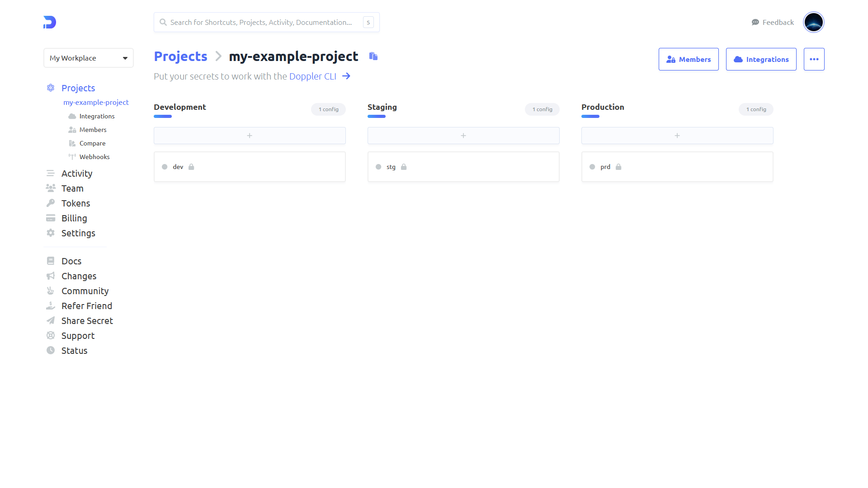The width and height of the screenshot is (868, 488).
Task: Open Webhooks from the sidebar
Action: click(94, 157)
